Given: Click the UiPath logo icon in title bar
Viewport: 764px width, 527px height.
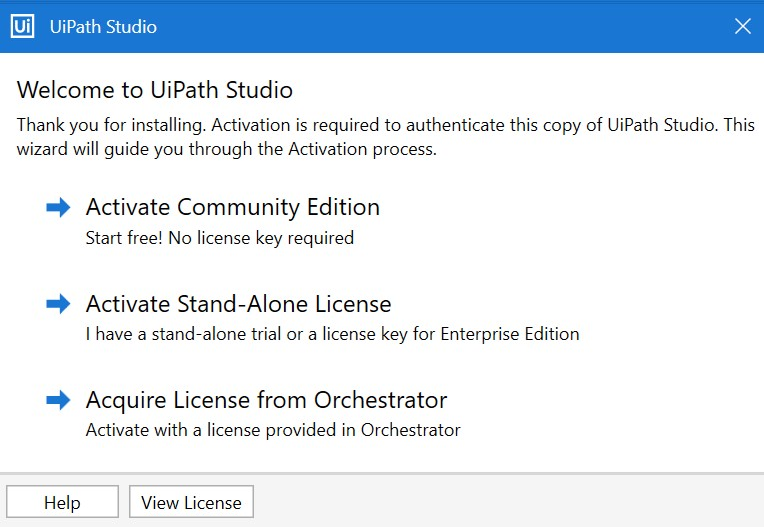Looking at the screenshot, I should pyautogui.click(x=22, y=26).
